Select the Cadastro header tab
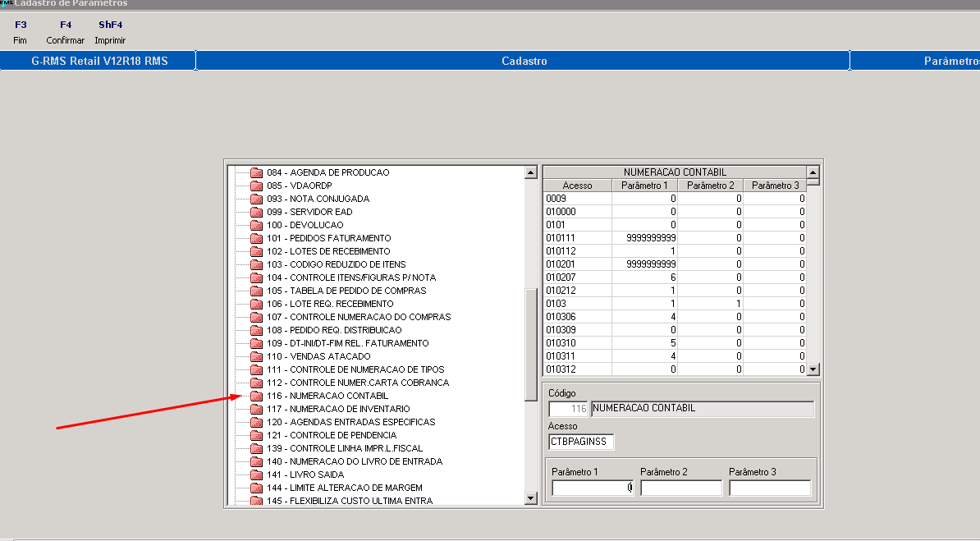980x541 pixels. [x=523, y=61]
